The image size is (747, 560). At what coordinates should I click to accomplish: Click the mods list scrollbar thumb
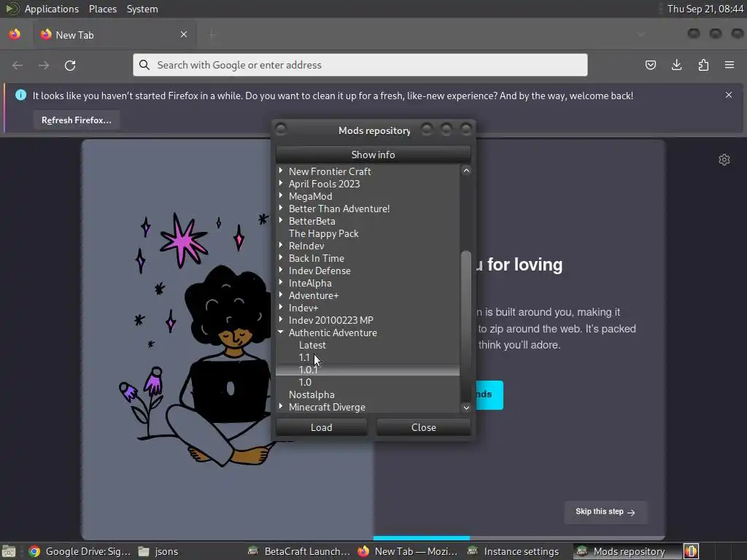tap(466, 326)
